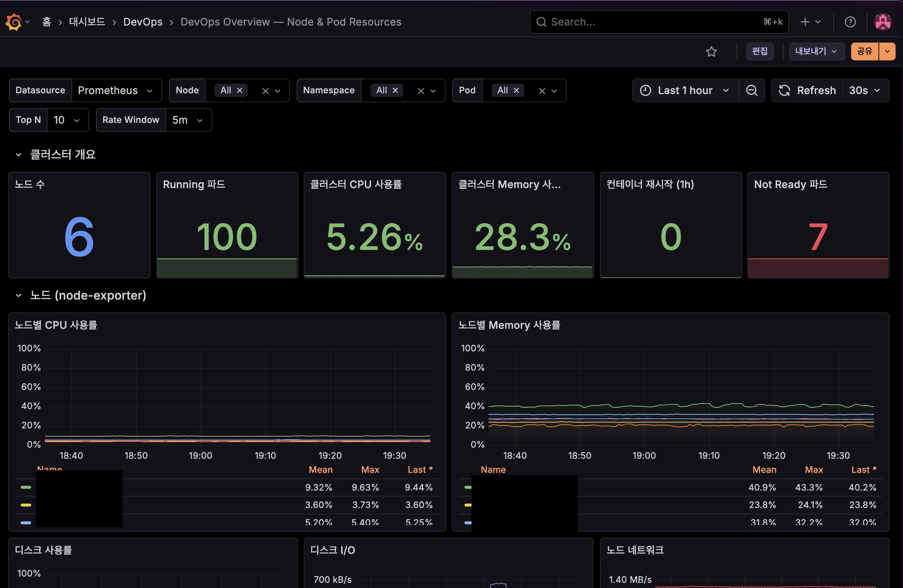Click the Grafana logo icon
903x588 pixels.
(x=14, y=21)
